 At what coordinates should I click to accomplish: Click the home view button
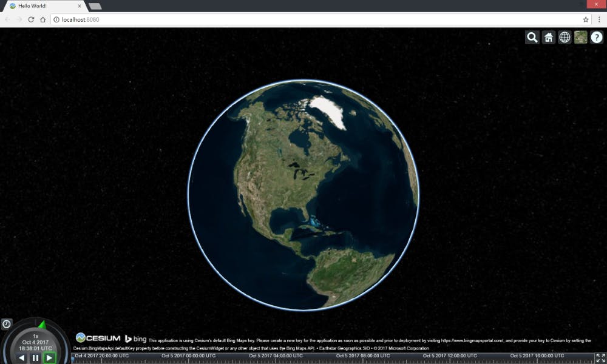[548, 37]
